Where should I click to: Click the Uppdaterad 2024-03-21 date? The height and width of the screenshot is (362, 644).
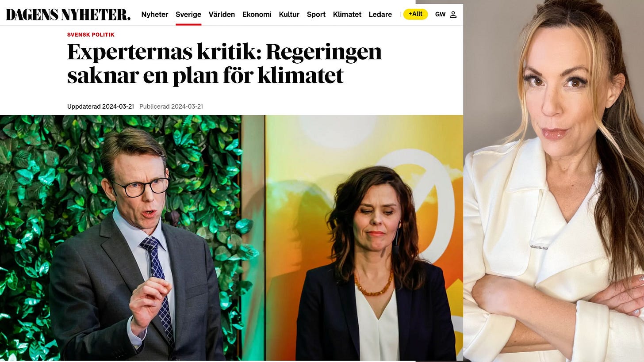point(100,107)
